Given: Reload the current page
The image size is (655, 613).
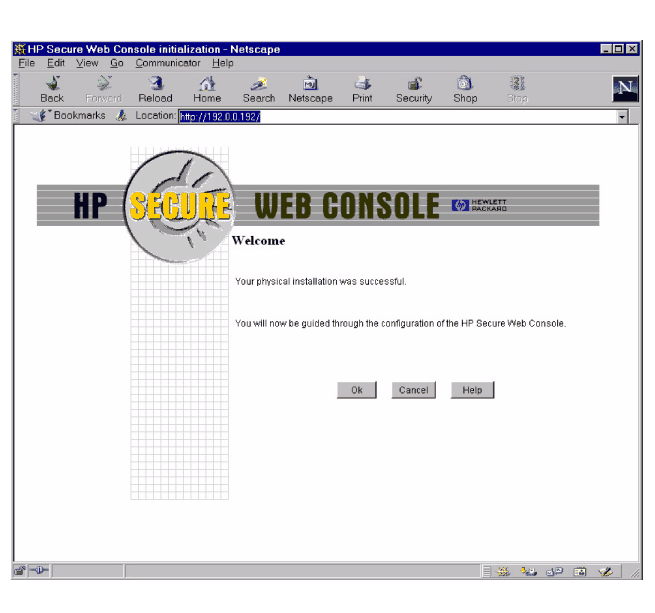Looking at the screenshot, I should (155, 89).
